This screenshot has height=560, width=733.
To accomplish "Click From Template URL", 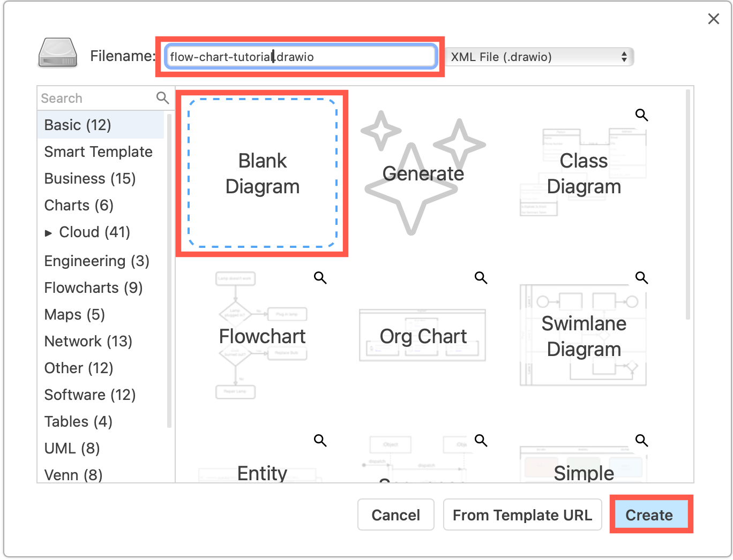I will tap(522, 514).
